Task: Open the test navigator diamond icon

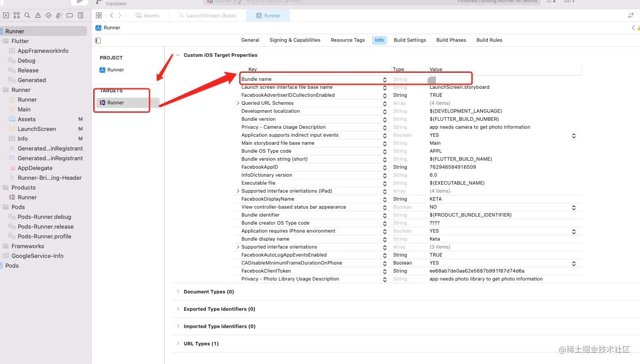Action: click(48, 16)
